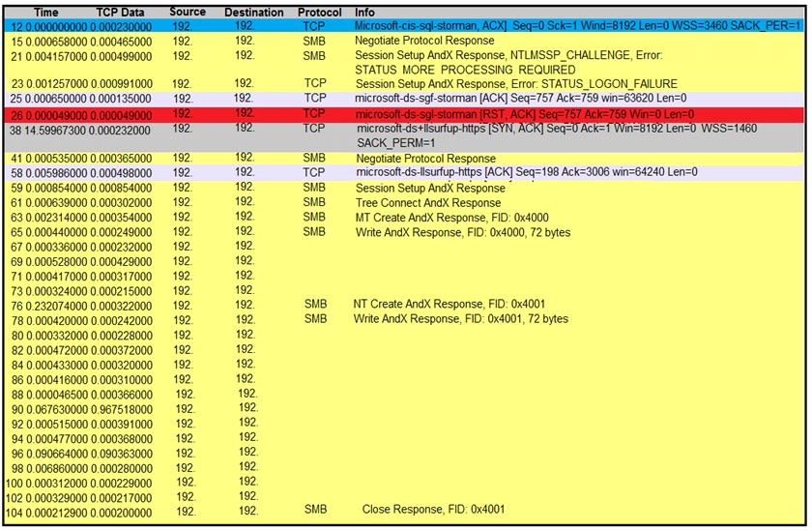812x531 pixels.
Task: Select packet 21 NTLMSSP_CHALLENGE row
Action: 404,63
